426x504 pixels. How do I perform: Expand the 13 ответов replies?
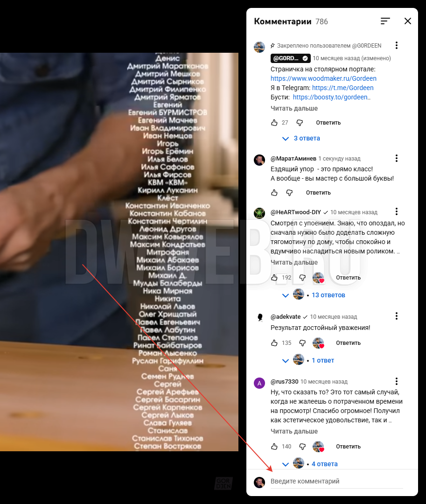314,295
